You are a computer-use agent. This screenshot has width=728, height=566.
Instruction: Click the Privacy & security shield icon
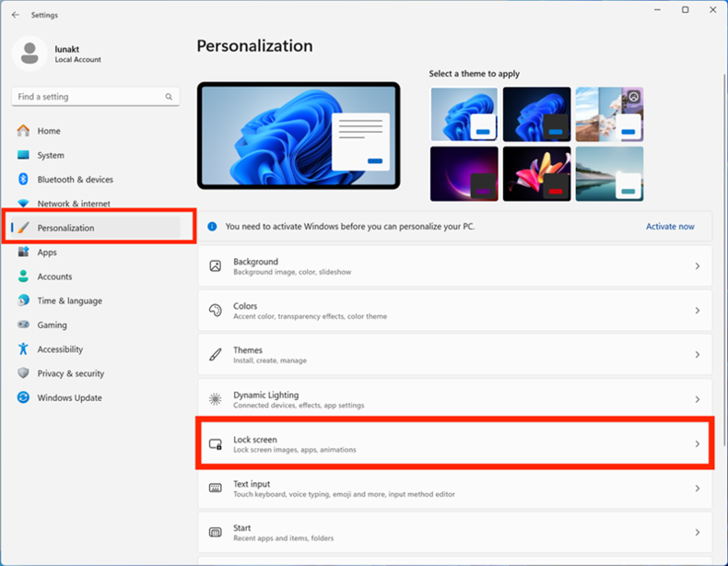tap(23, 373)
